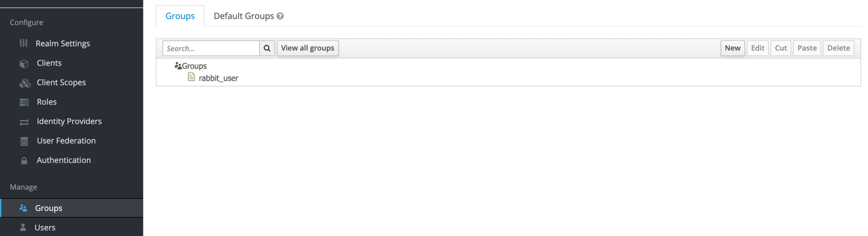Click the Delete button in toolbar
Screen dimensions: 868x236
[x=838, y=48]
